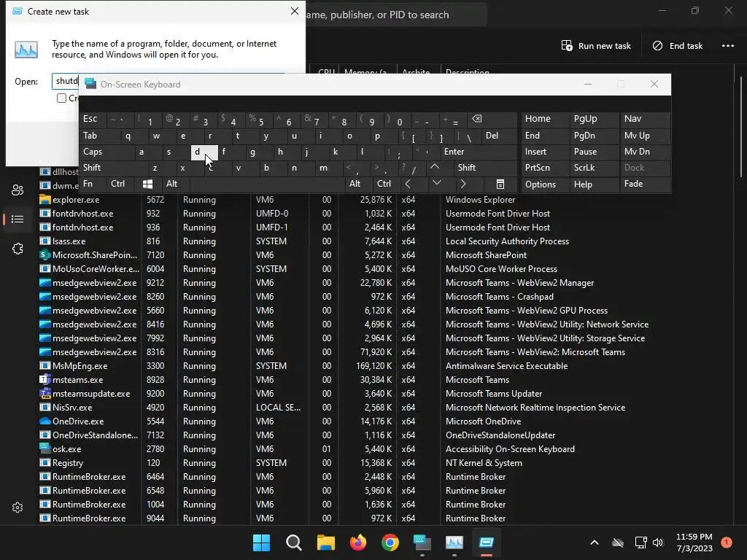Select the msteams.exe process row
Viewport: 747px width, 560px height.
(385, 379)
